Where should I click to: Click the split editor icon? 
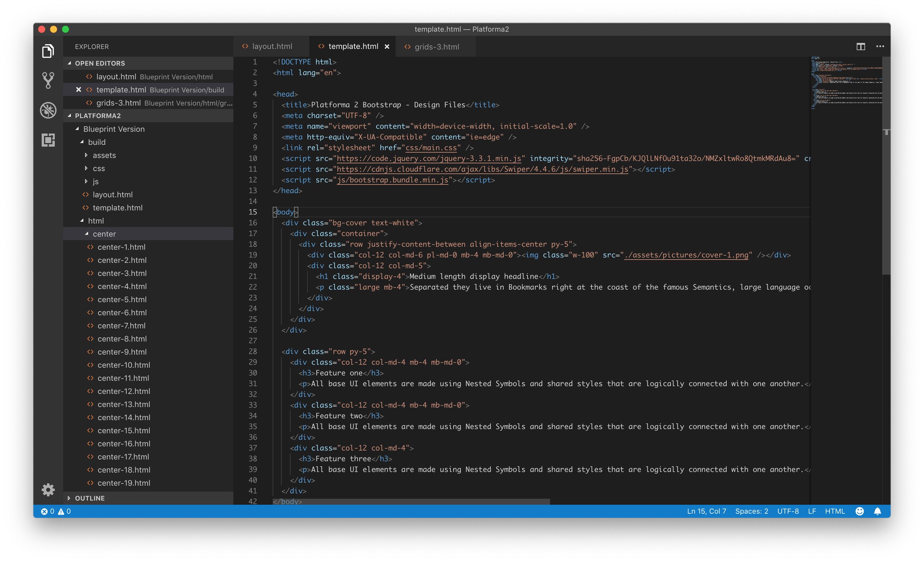pyautogui.click(x=861, y=47)
